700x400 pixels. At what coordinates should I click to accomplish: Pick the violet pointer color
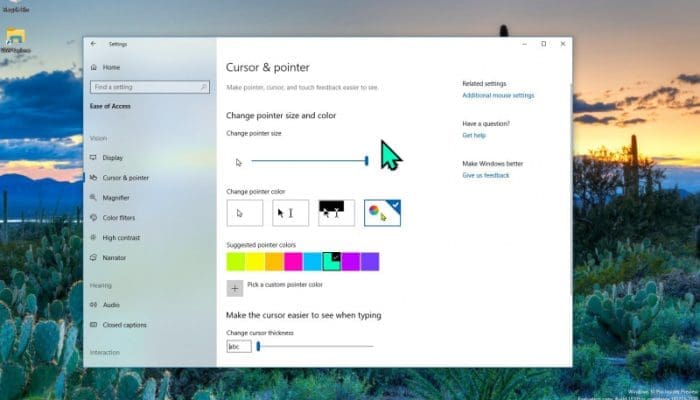pyautogui.click(x=370, y=262)
